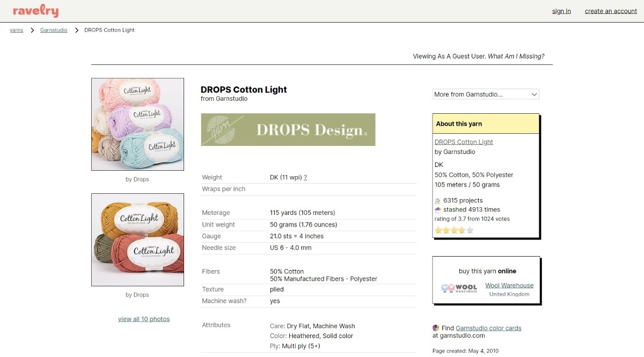Click the stash icon beside stashed 4913 times
Image resolution: width=644 pixels, height=357 pixels.
click(x=438, y=210)
